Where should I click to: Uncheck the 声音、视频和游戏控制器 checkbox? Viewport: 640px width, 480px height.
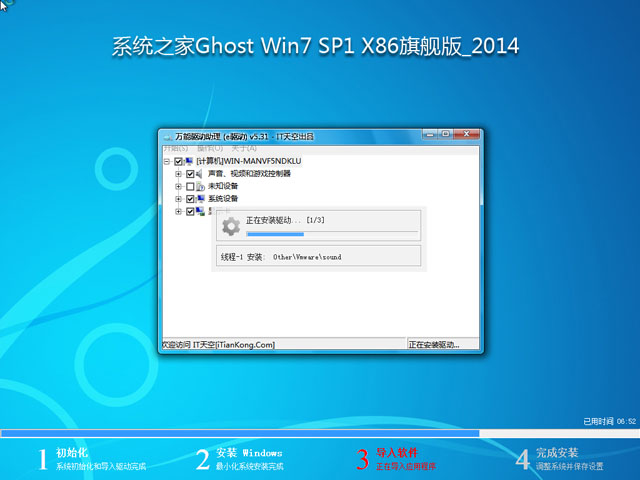tap(190, 174)
